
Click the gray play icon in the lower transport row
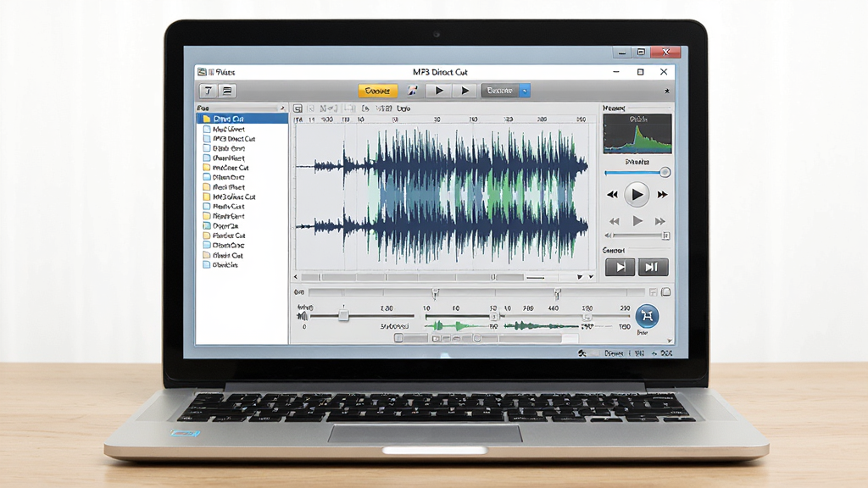637,221
